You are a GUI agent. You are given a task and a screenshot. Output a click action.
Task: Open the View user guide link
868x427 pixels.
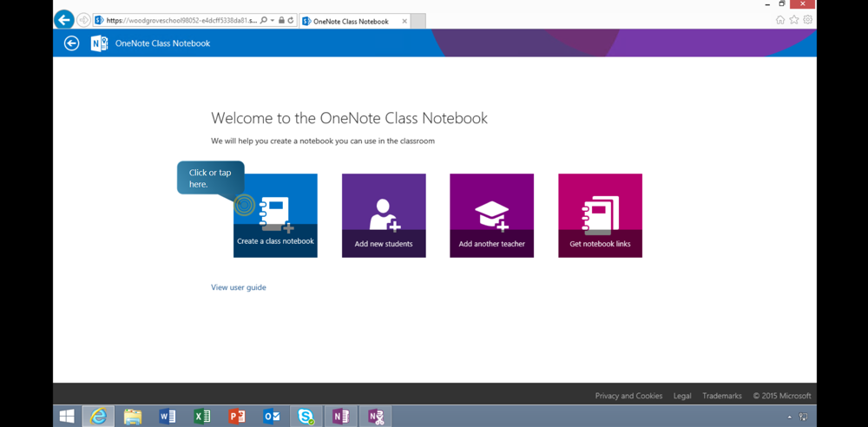click(x=239, y=287)
